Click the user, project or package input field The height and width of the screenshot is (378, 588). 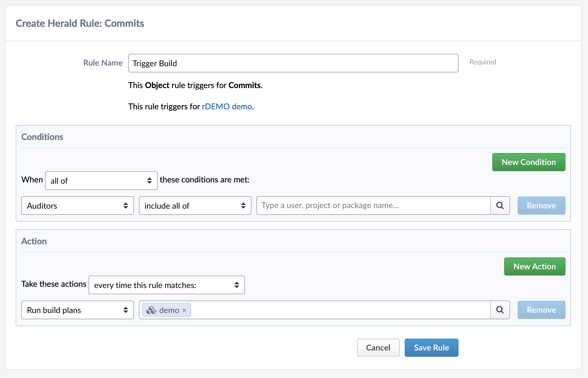[372, 206]
